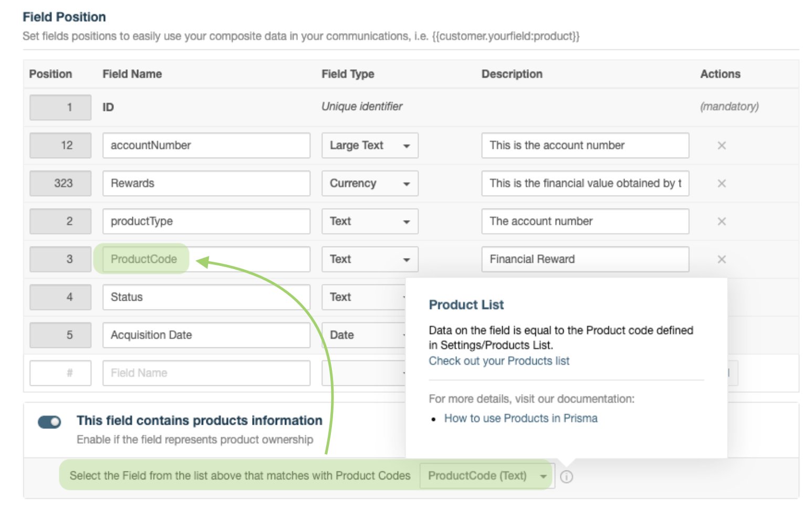
Task: Open How to use Products in Prisma documentation
Action: [520, 418]
